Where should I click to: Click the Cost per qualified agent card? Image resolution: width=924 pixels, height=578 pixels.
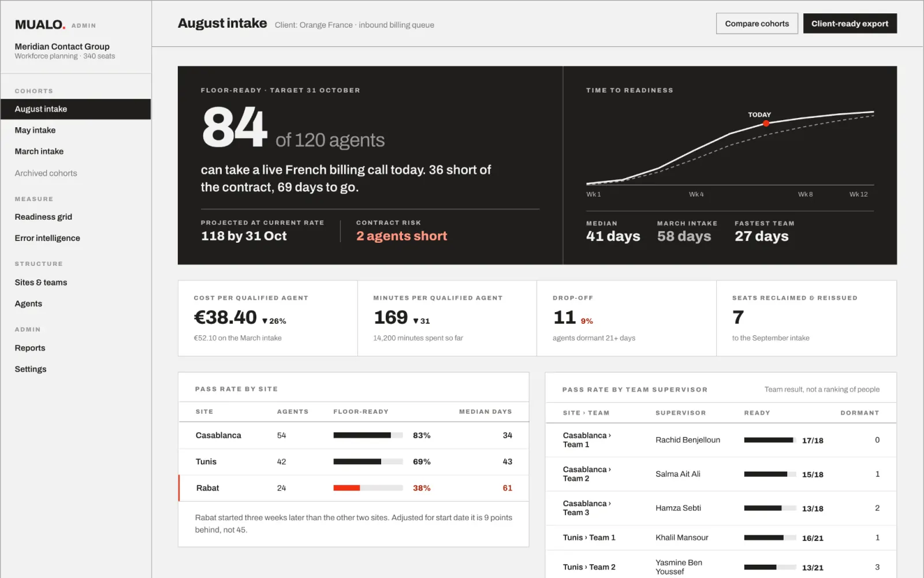268,318
